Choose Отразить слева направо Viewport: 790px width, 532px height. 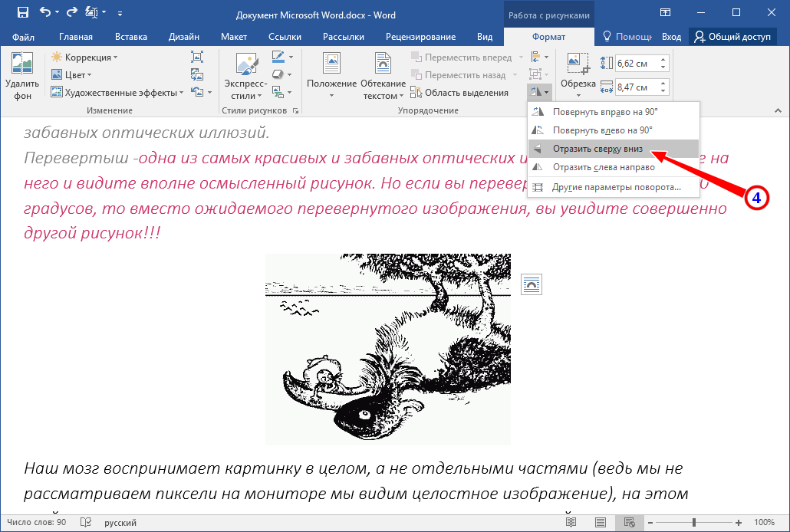pos(614,167)
